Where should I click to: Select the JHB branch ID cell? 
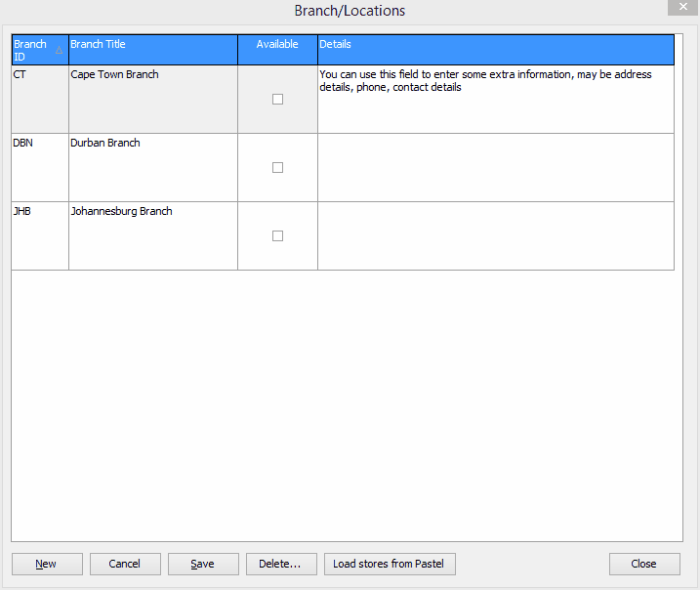pyautogui.click(x=40, y=235)
